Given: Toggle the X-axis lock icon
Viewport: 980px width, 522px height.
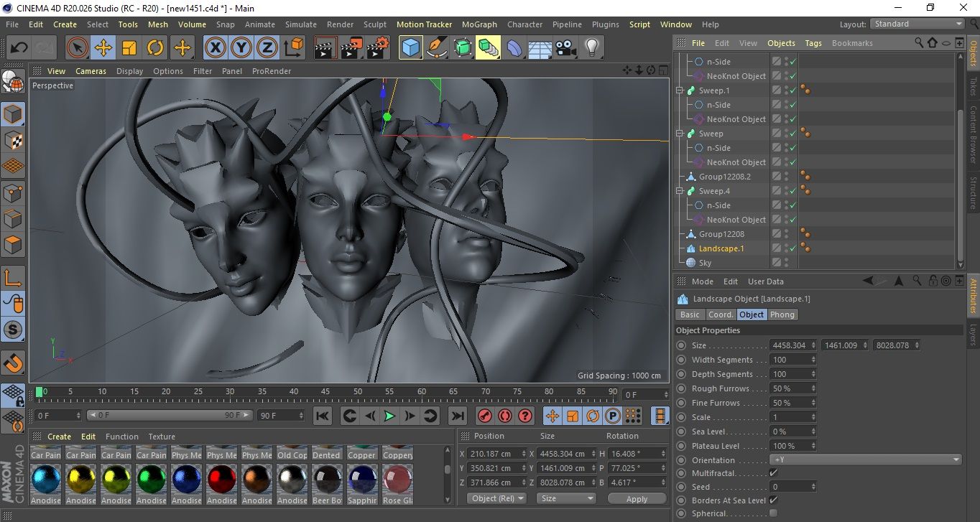Looking at the screenshot, I should (x=214, y=48).
